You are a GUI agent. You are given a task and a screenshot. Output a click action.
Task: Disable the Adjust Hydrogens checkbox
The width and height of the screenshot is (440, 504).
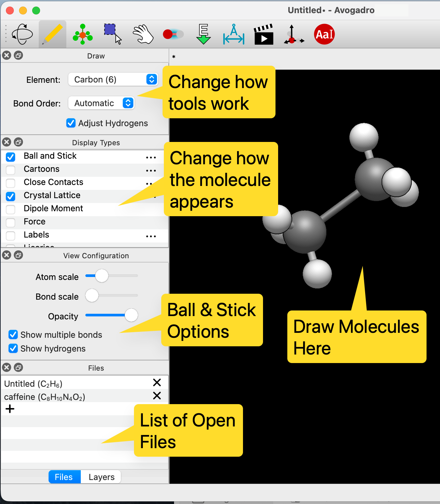pyautogui.click(x=71, y=123)
